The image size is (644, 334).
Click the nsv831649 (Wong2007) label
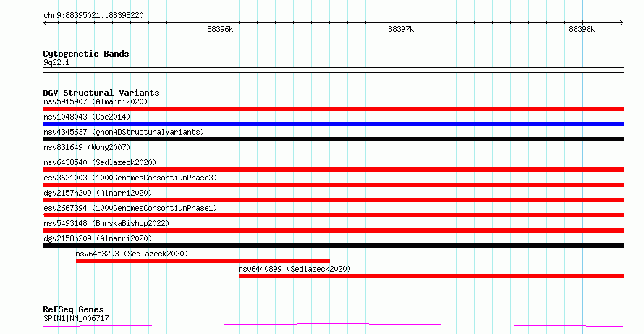(87, 147)
